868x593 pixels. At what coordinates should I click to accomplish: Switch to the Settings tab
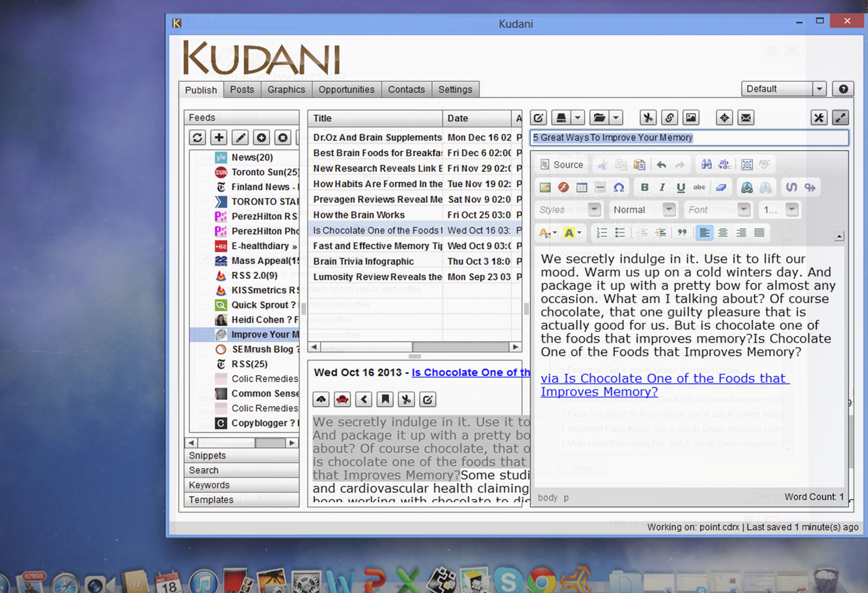tap(455, 89)
